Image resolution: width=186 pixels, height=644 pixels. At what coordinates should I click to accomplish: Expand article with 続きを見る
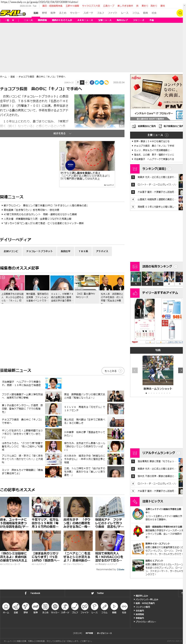(62, 133)
